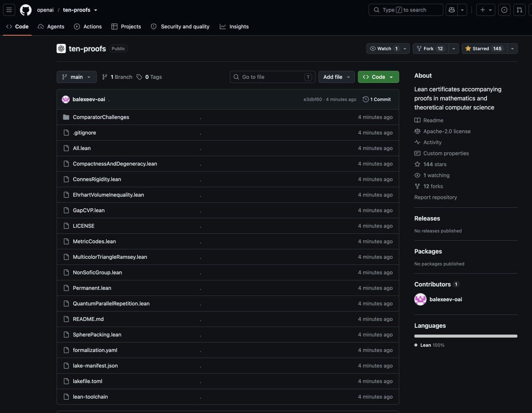532x413 pixels.
Task: Open EhrhartVolumeInequality.lean file
Action: point(109,195)
